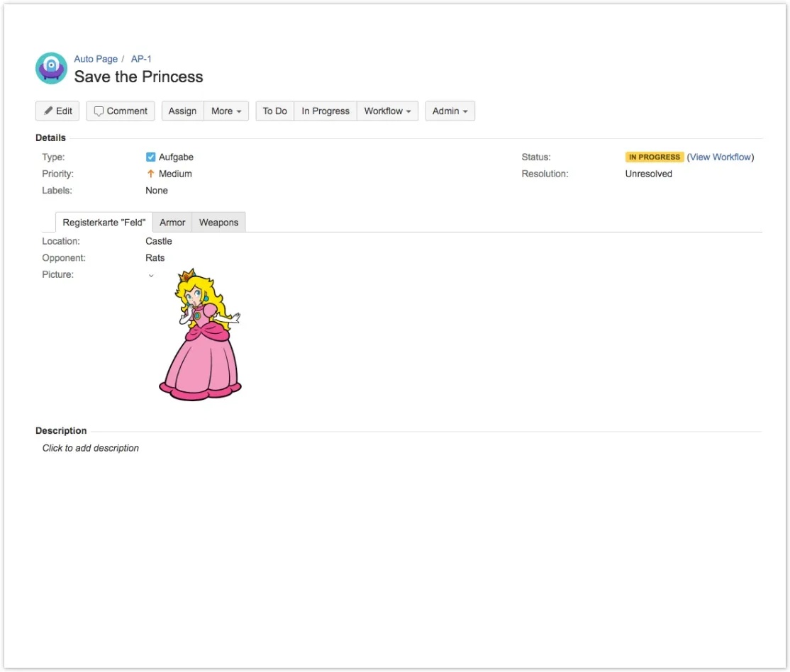Click the In Progress transition button

point(326,111)
